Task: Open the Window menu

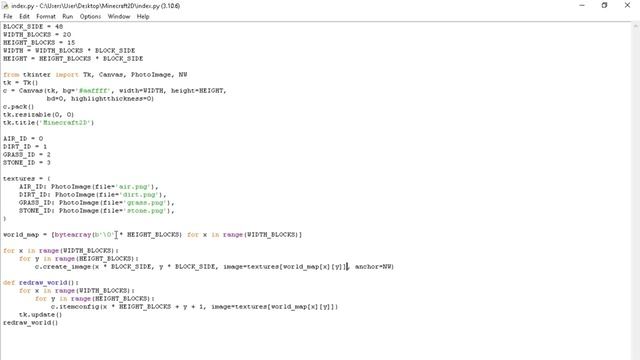Action: tap(119, 16)
